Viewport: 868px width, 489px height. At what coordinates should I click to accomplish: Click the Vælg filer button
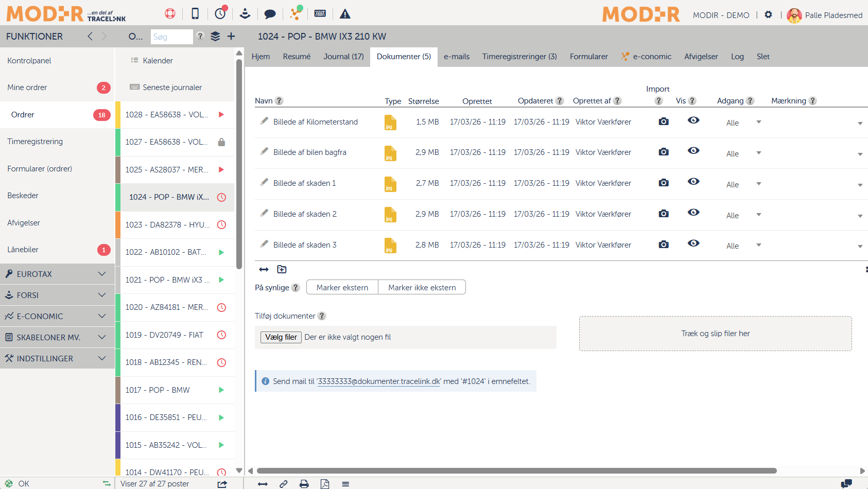click(281, 337)
